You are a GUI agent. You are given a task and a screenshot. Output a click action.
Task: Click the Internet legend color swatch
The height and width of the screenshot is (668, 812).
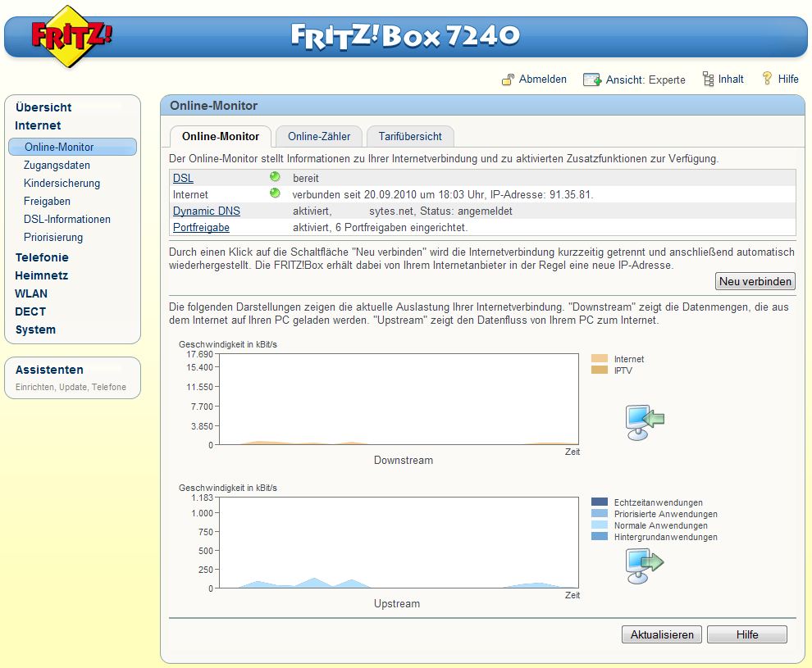600,358
